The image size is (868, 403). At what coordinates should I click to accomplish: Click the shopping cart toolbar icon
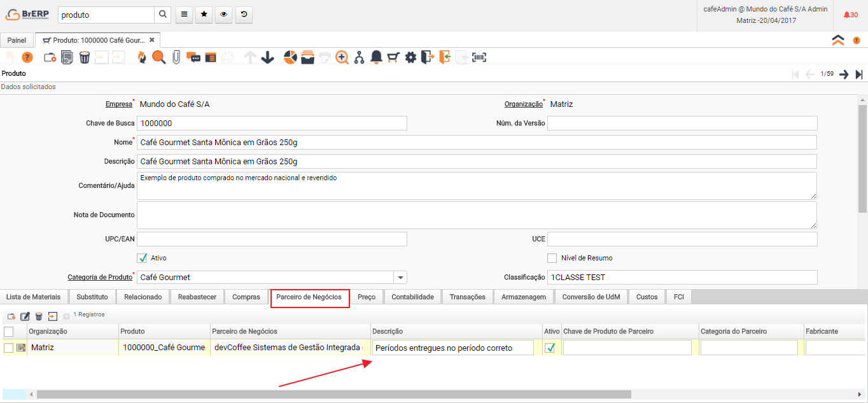coord(393,57)
